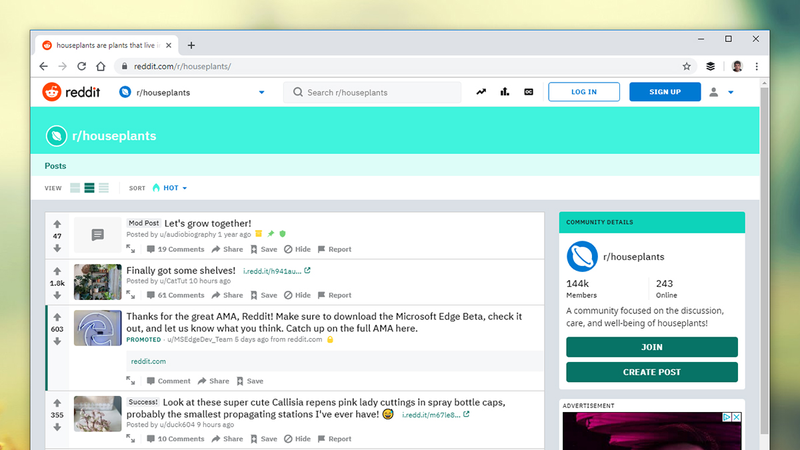Go to browser home page icon

pos(101,66)
